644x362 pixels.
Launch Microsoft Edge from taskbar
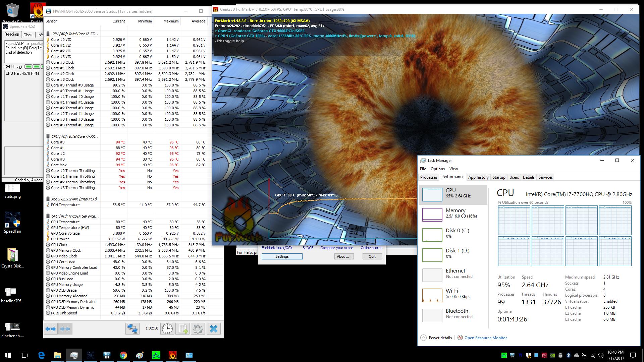coord(41,355)
